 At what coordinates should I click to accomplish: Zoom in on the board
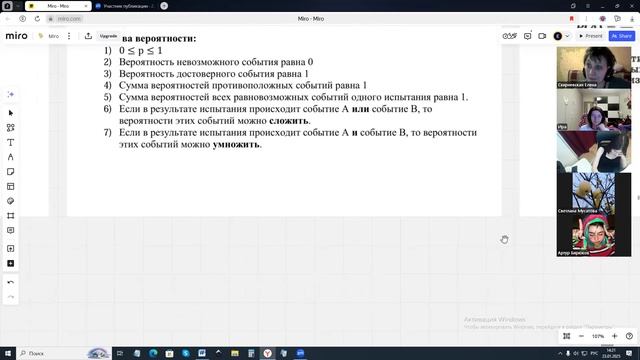point(615,336)
